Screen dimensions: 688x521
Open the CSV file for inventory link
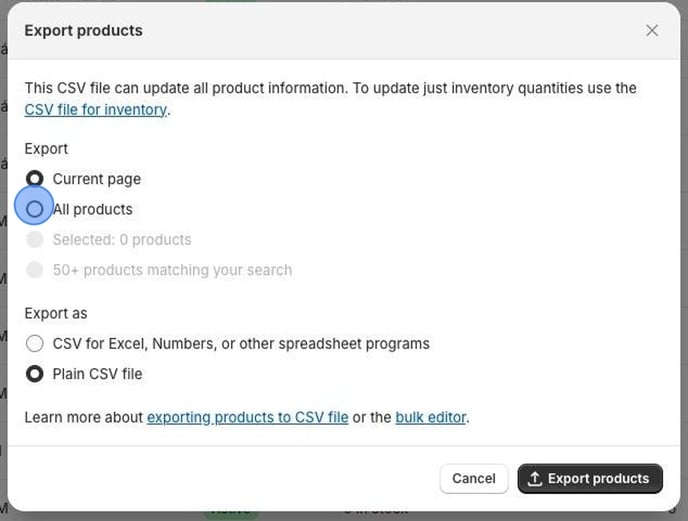pos(96,110)
